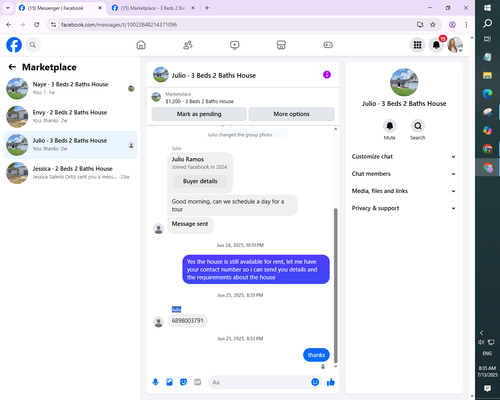Click the phone number message 6898003791
The image size is (500, 400).
pyautogui.click(x=187, y=321)
